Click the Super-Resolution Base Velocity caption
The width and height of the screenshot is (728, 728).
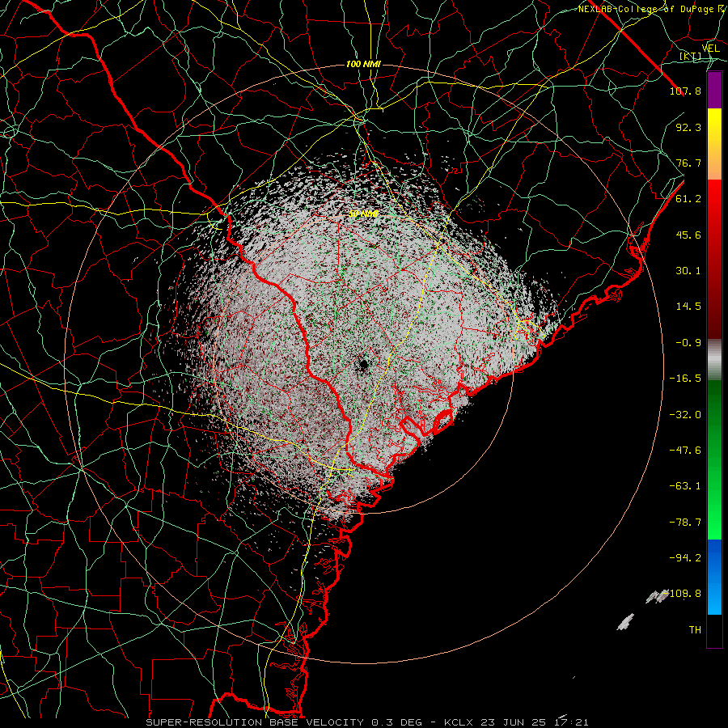(x=367, y=722)
